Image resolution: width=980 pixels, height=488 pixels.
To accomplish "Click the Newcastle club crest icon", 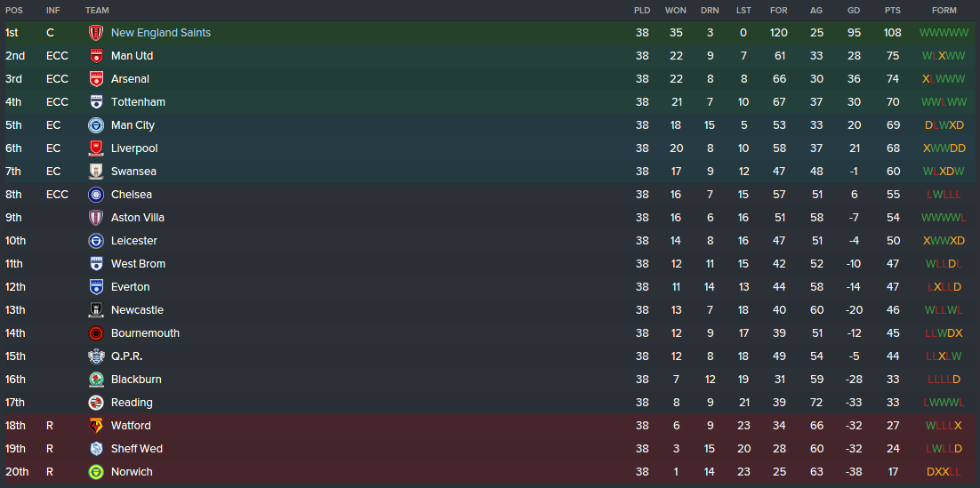I will (x=96, y=310).
